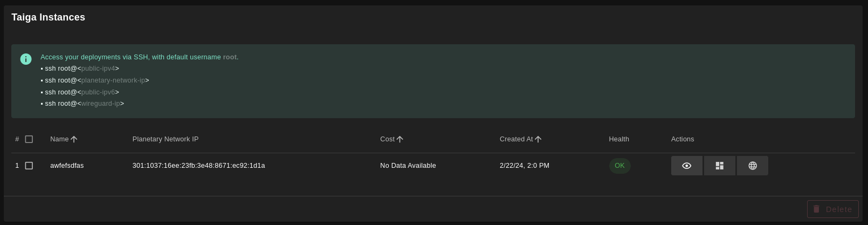Viewport: 868px width, 225px height.
Task: Click the trash icon on Delete button
Action: 816,209
